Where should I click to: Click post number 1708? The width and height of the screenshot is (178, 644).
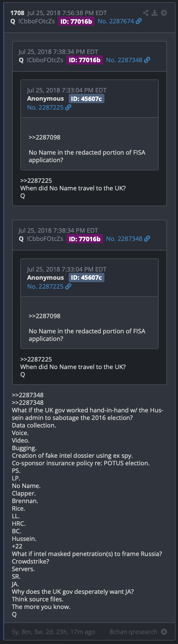point(17,13)
